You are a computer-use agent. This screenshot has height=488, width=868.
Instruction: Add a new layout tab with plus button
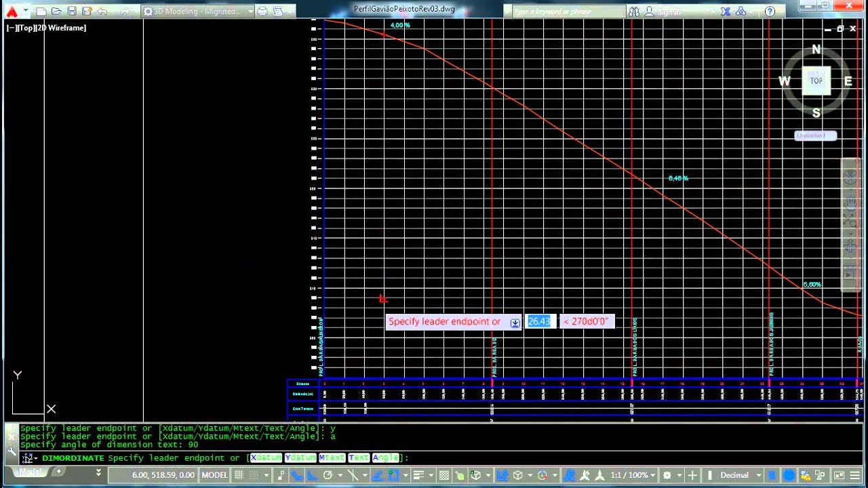[x=59, y=472]
